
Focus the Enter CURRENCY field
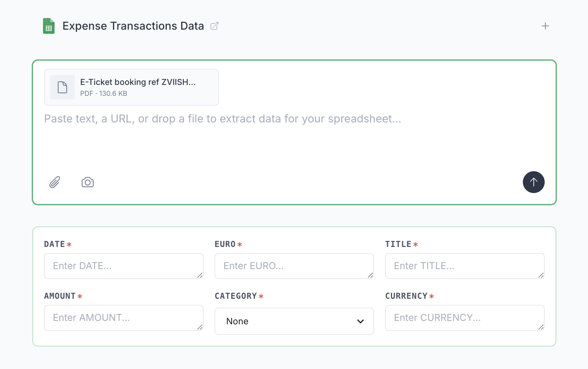[x=465, y=318]
